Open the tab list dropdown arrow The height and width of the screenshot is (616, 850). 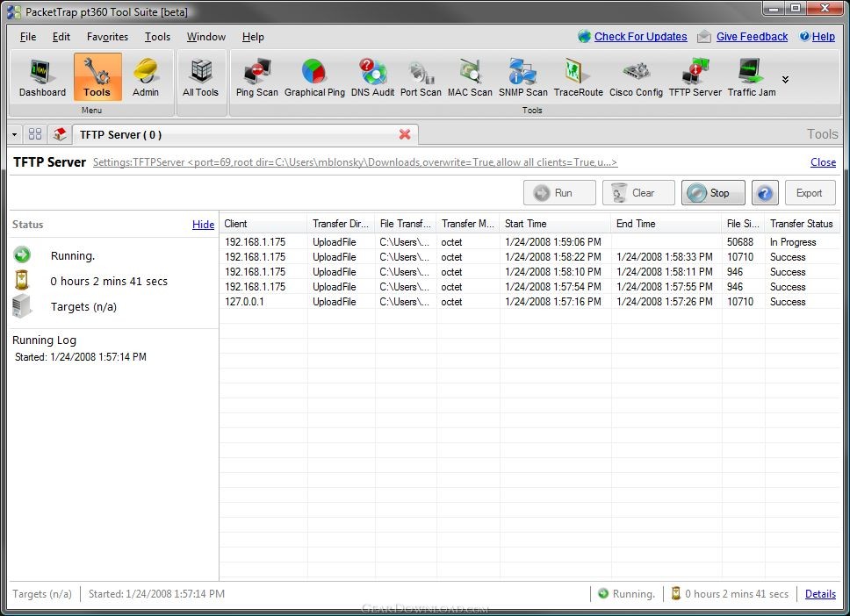tap(15, 134)
